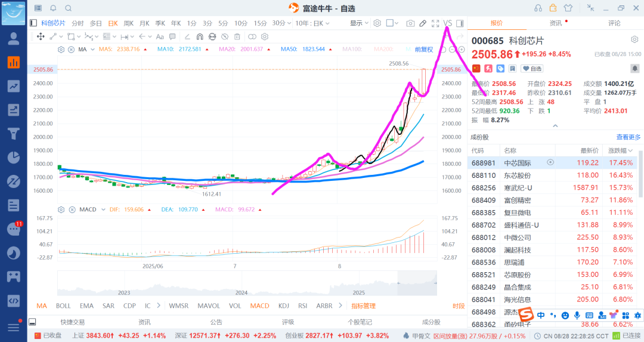
Task: Take chart screenshot with camera icon
Action: pyautogui.click(x=410, y=23)
